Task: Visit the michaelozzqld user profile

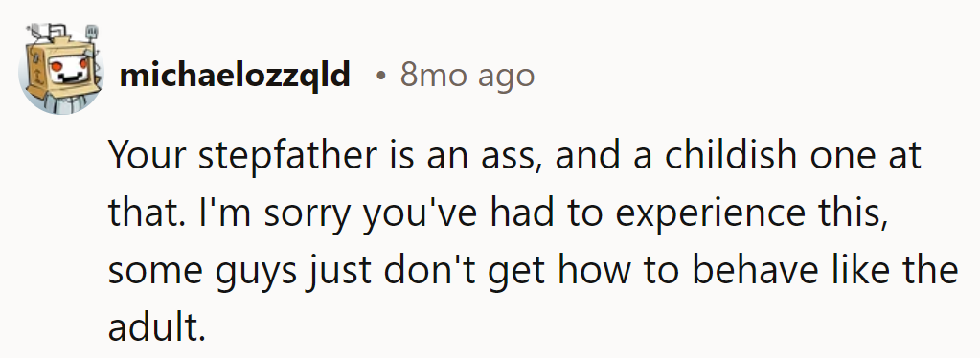Action: (x=235, y=76)
